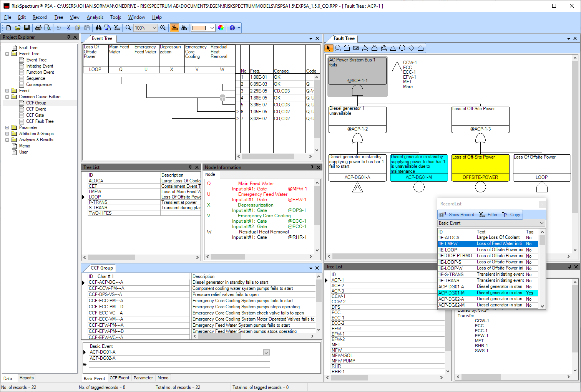Open the Basic Event type dropdown

tap(542, 223)
